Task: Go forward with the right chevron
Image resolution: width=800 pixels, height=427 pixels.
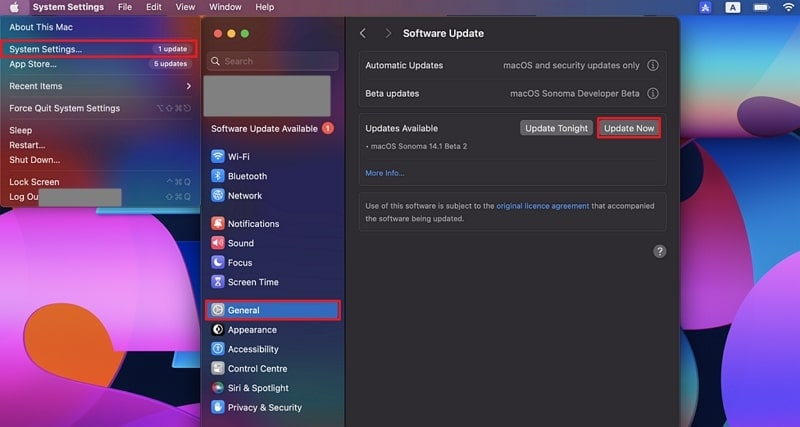Action: point(388,33)
